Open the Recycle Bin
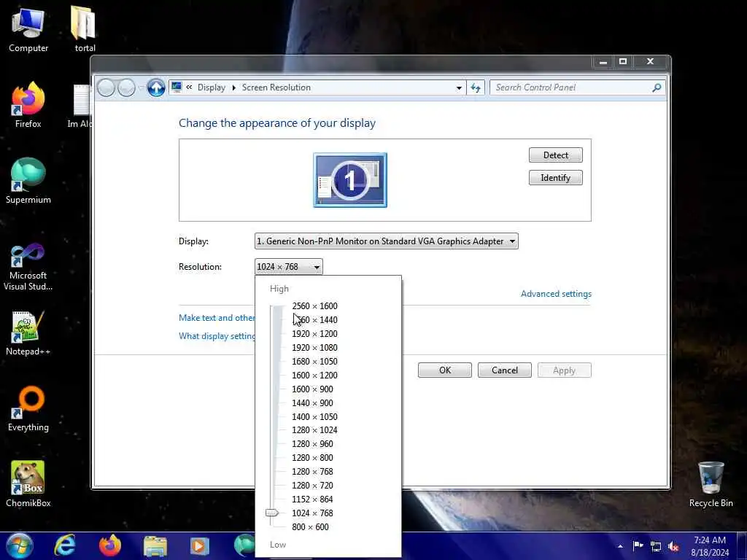This screenshot has width=747, height=560. [x=711, y=484]
